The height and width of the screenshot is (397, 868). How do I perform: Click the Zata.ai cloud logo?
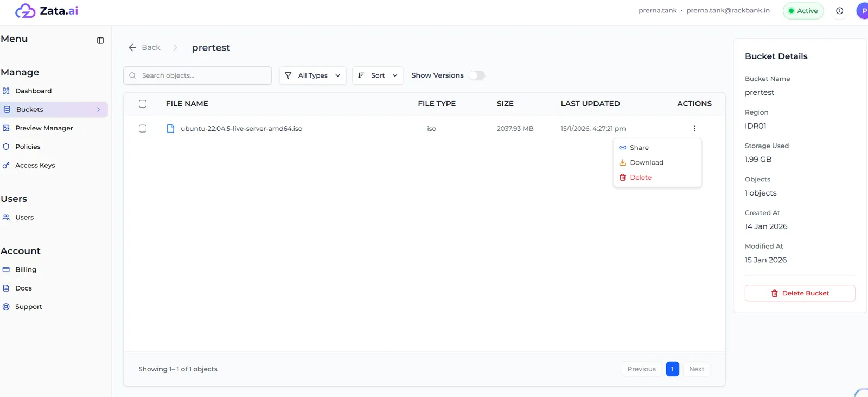(x=25, y=11)
